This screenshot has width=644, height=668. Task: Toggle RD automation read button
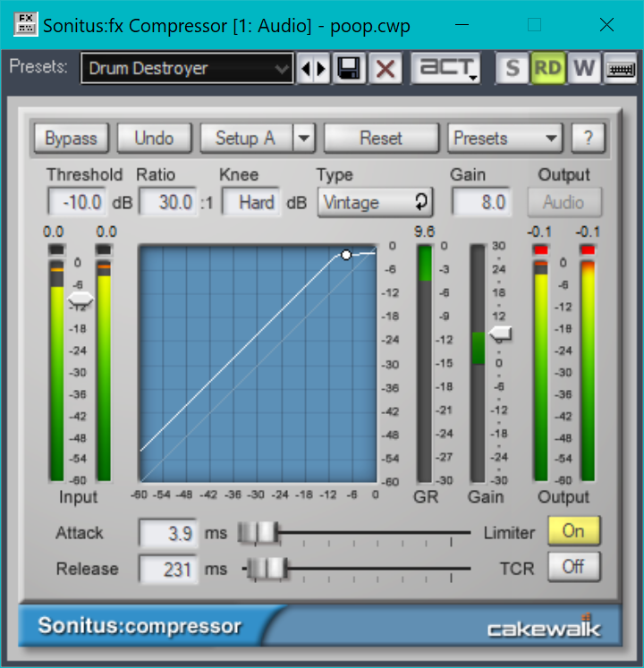pos(547,68)
